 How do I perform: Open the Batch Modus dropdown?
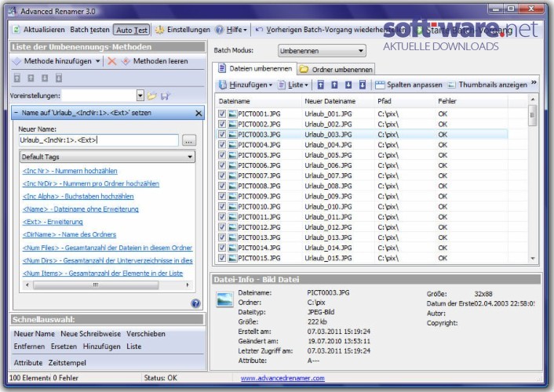pyautogui.click(x=322, y=51)
